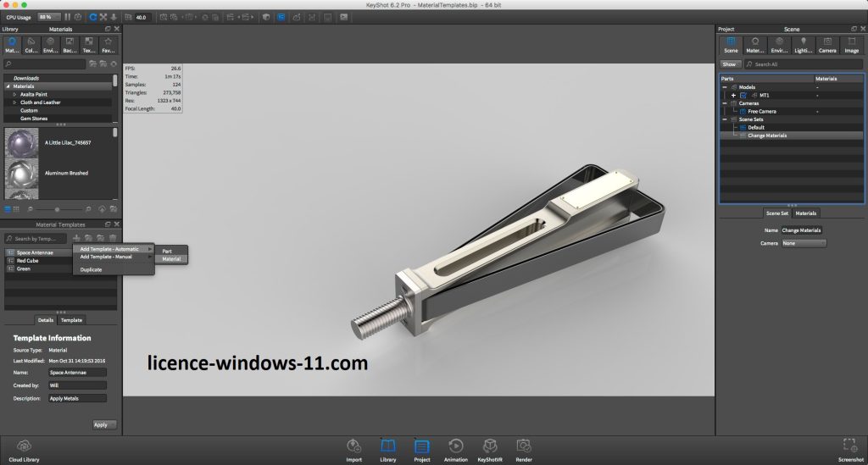This screenshot has height=465, width=868.
Task: Click the Render icon
Action: 524,448
